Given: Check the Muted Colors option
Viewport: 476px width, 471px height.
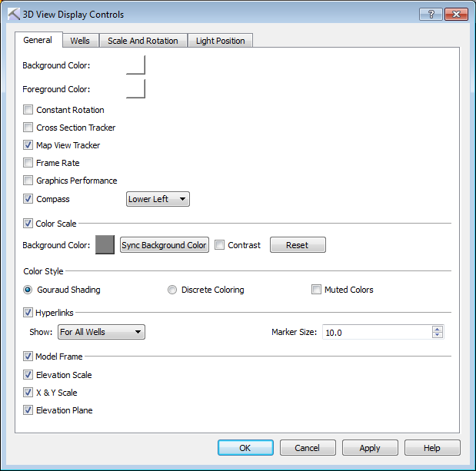Looking at the screenshot, I should click(x=316, y=290).
